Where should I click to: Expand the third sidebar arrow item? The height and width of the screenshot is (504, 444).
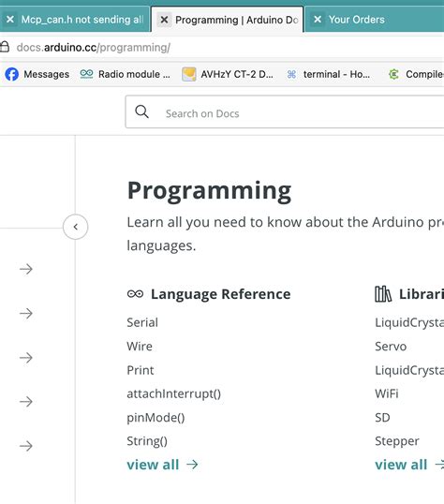click(26, 358)
